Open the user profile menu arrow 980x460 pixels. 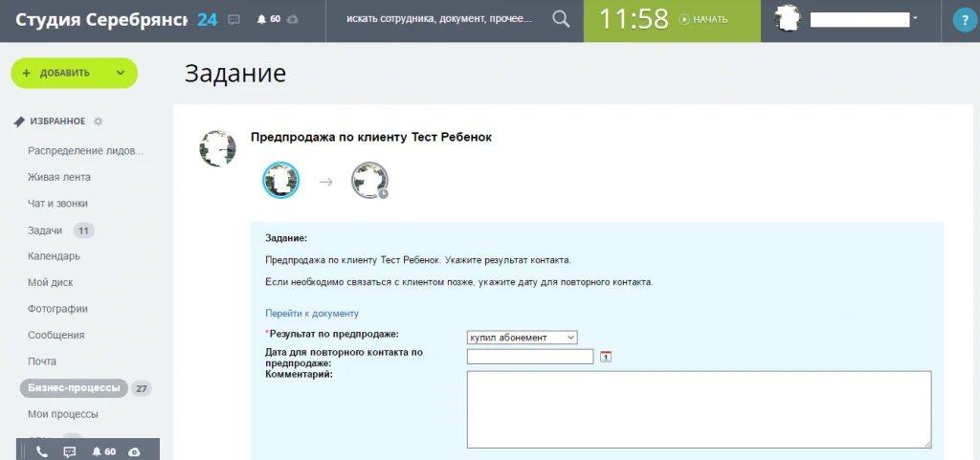(915, 19)
